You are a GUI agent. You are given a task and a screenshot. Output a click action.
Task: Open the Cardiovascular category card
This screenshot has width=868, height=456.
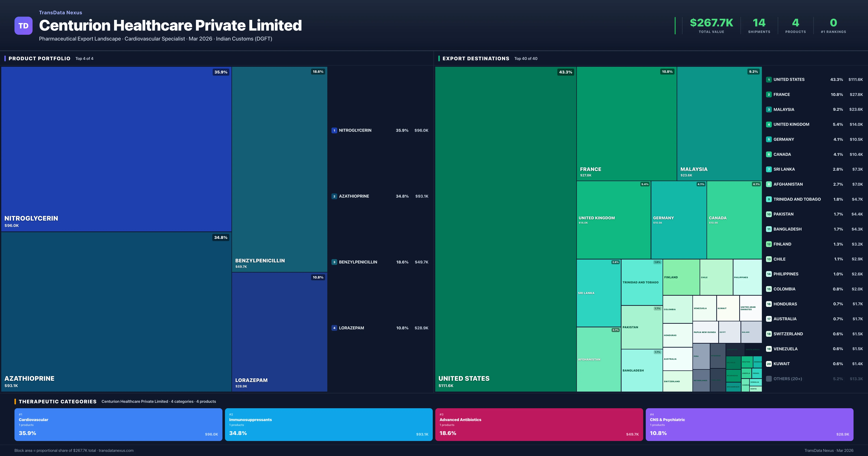(118, 425)
